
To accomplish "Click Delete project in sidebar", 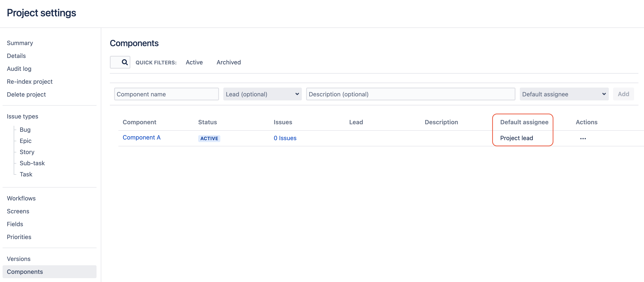I will [x=26, y=94].
